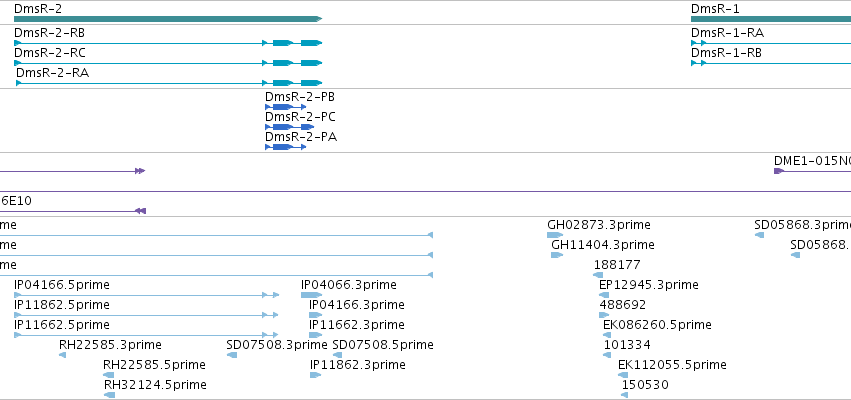This screenshot has height=400, width=851.
Task: Click the DME1-015N feature label
Action: (812, 161)
